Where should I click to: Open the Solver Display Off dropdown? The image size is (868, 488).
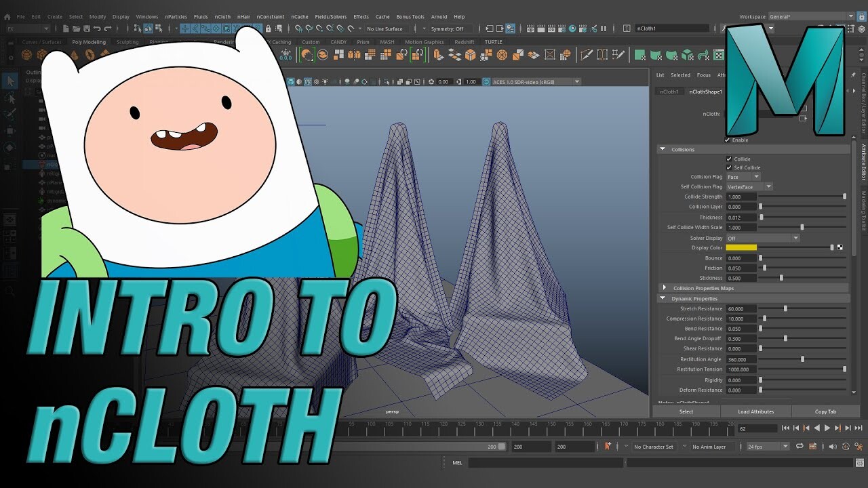coord(763,239)
